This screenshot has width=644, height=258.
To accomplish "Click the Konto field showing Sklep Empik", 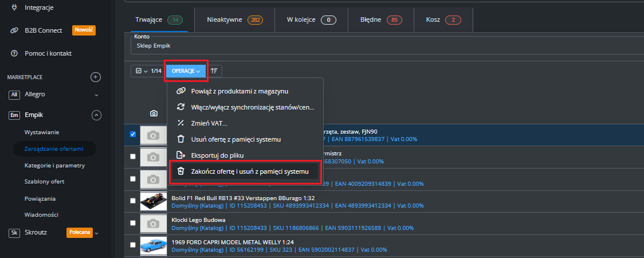I will (384, 45).
